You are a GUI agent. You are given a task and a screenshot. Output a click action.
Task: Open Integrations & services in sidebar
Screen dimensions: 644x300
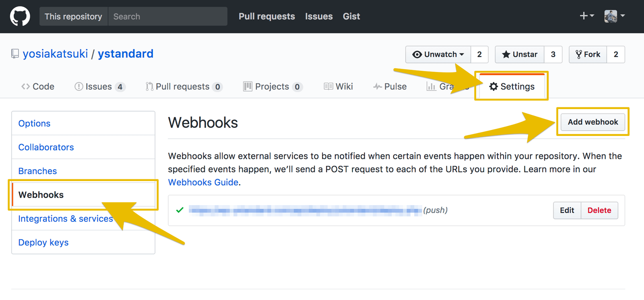coord(83,218)
